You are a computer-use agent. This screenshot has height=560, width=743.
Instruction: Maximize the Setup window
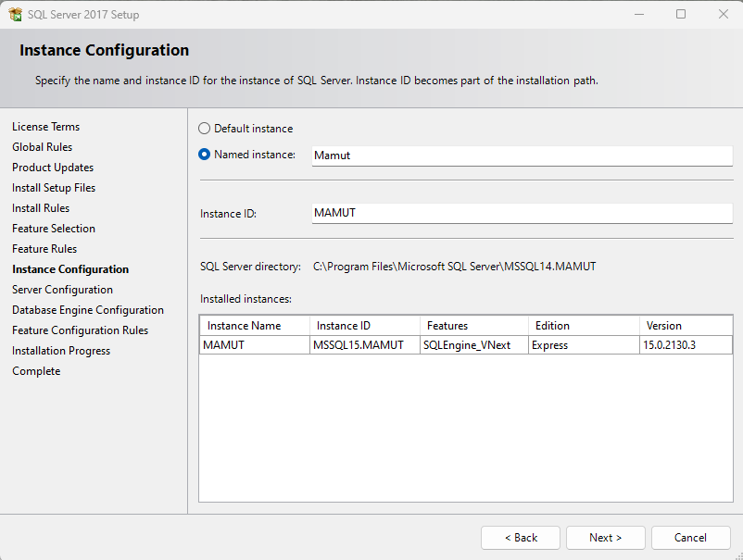681,14
